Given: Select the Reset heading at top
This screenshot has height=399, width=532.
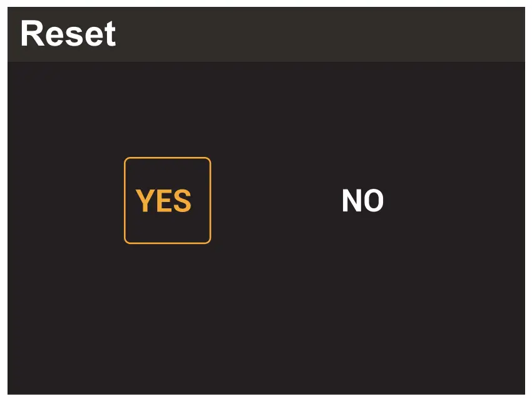Looking at the screenshot, I should 68,34.
